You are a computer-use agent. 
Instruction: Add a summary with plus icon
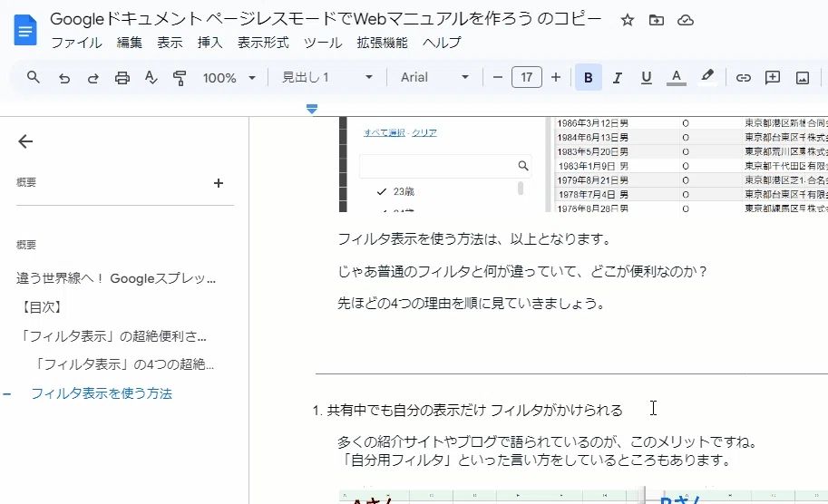[218, 183]
